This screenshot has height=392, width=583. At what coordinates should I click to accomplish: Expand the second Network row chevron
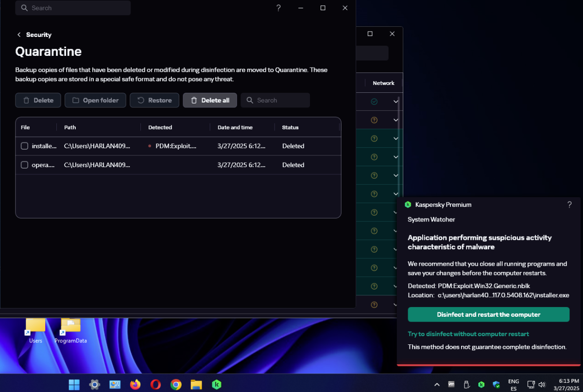396,120
